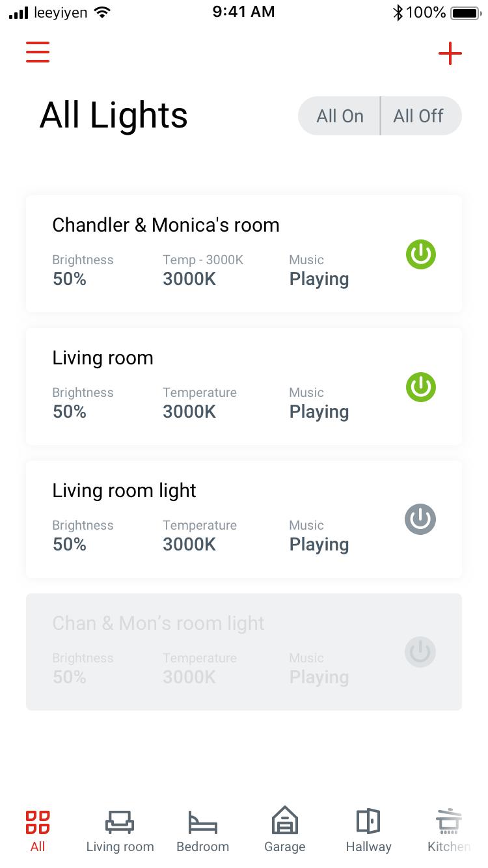Tap the red plus add icon

click(x=450, y=53)
